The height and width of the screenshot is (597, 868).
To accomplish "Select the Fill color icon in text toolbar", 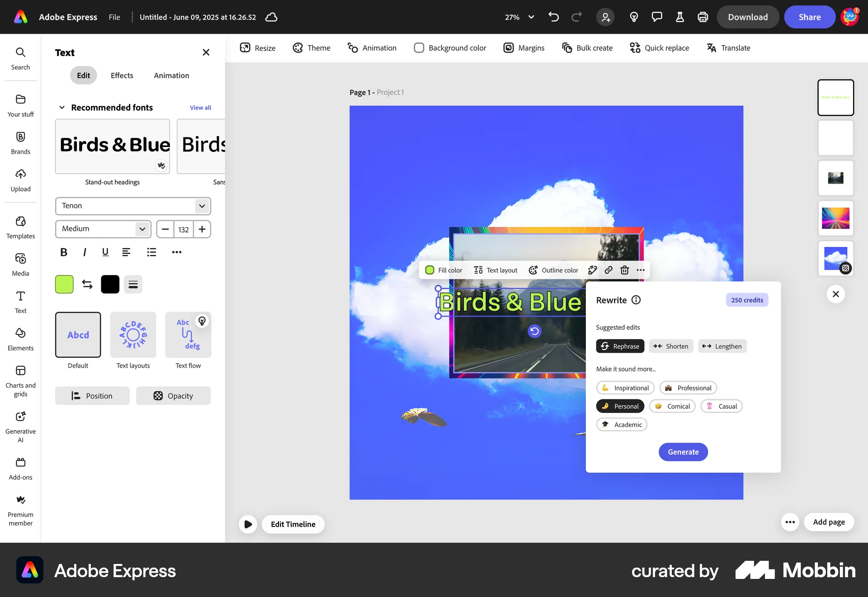I will 429,270.
